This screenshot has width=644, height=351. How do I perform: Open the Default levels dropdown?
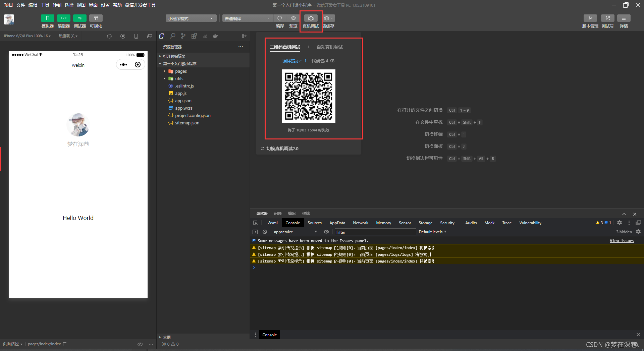(x=432, y=232)
